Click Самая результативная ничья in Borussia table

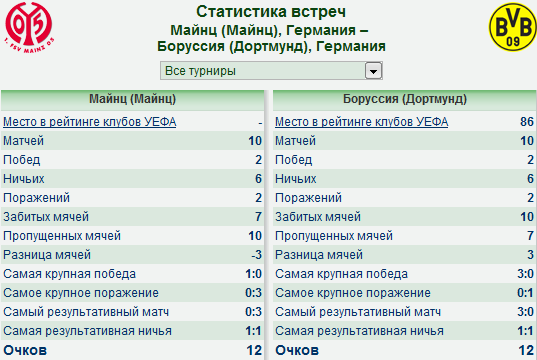click(x=404, y=331)
